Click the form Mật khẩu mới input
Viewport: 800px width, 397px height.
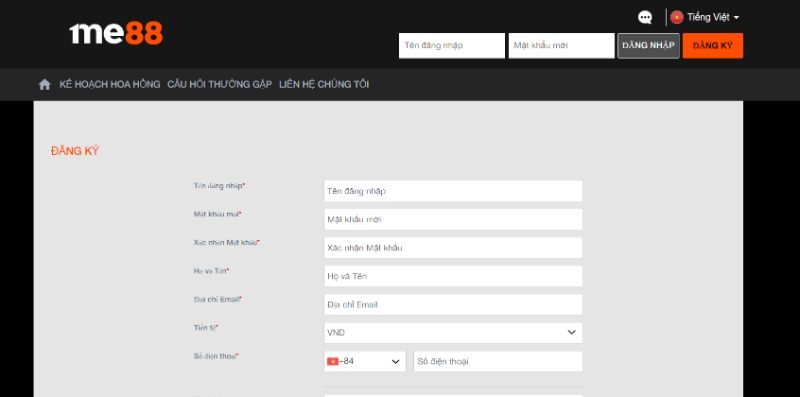coord(453,219)
